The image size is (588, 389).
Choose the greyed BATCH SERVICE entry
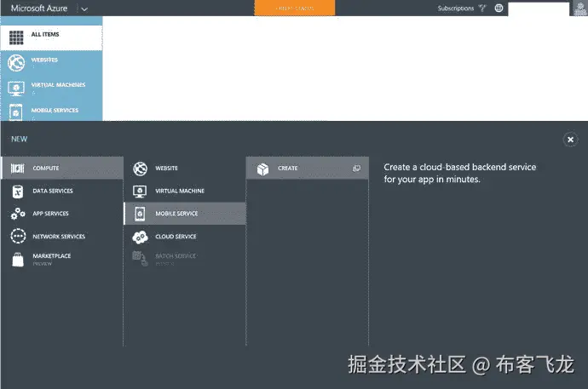(x=185, y=259)
